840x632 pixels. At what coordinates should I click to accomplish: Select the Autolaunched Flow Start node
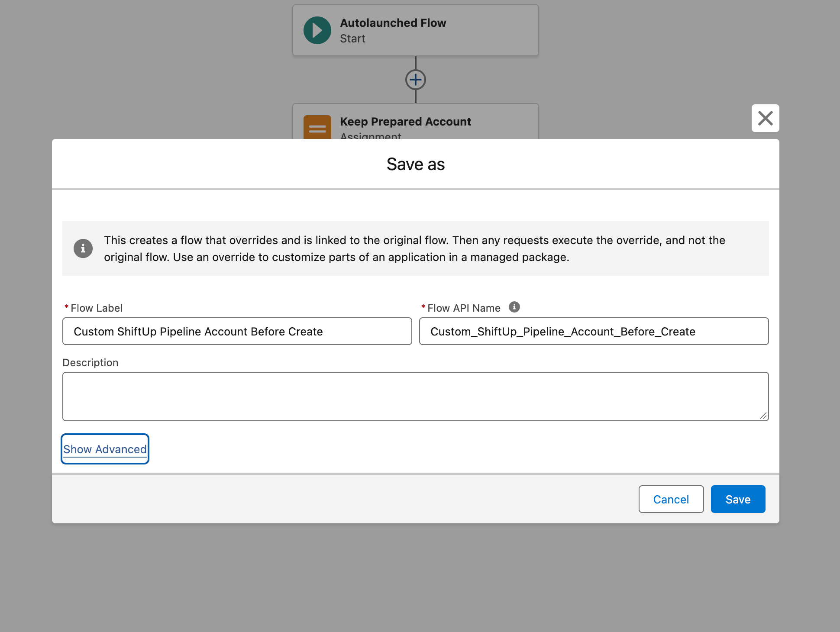click(416, 30)
